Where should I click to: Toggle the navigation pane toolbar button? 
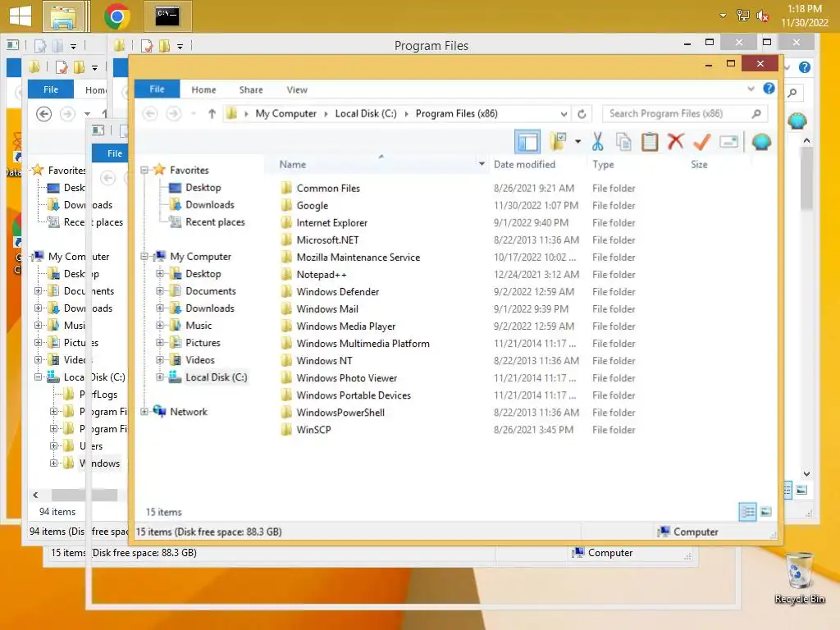527,142
